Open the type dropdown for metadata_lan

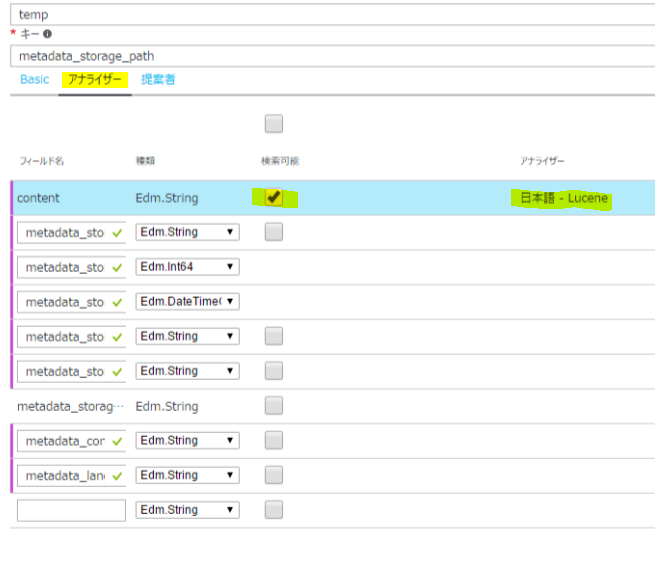(x=188, y=475)
